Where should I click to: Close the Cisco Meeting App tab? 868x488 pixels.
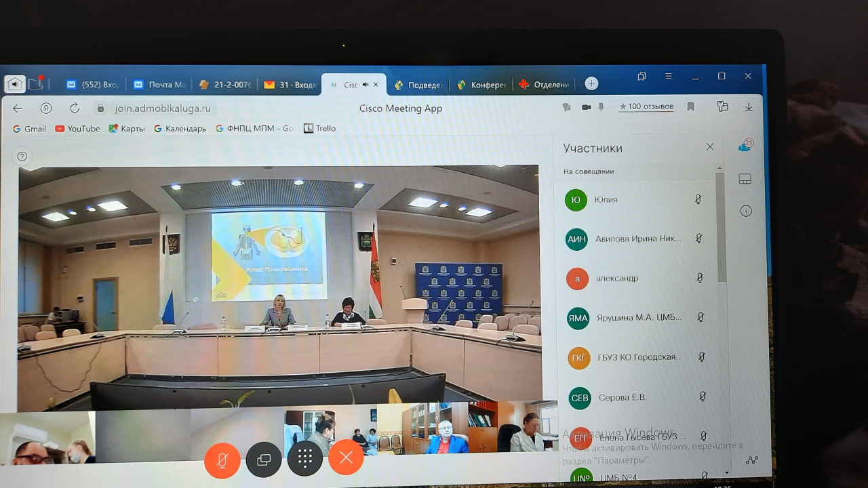pos(376,85)
